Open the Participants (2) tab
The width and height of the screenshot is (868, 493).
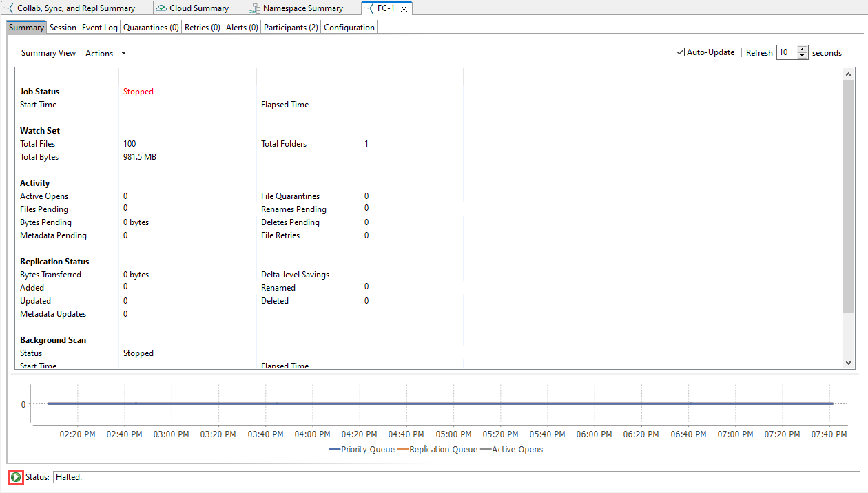pyautogui.click(x=290, y=27)
